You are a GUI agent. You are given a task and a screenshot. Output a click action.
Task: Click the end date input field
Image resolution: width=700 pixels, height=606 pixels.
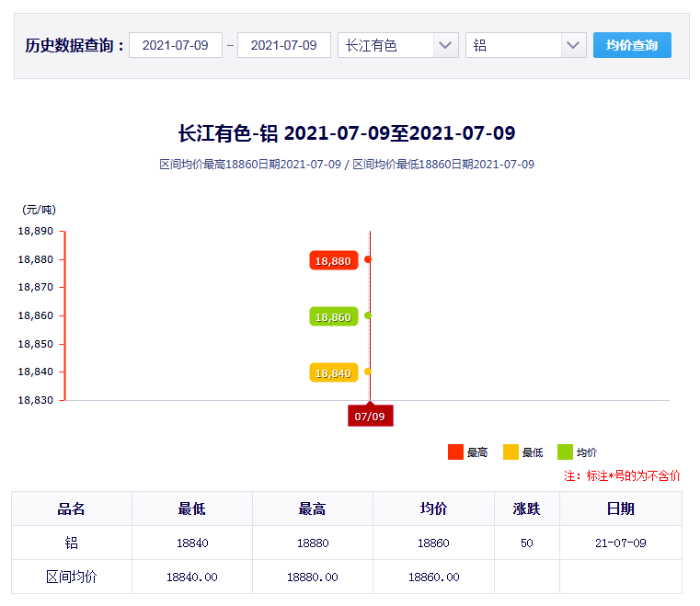284,45
